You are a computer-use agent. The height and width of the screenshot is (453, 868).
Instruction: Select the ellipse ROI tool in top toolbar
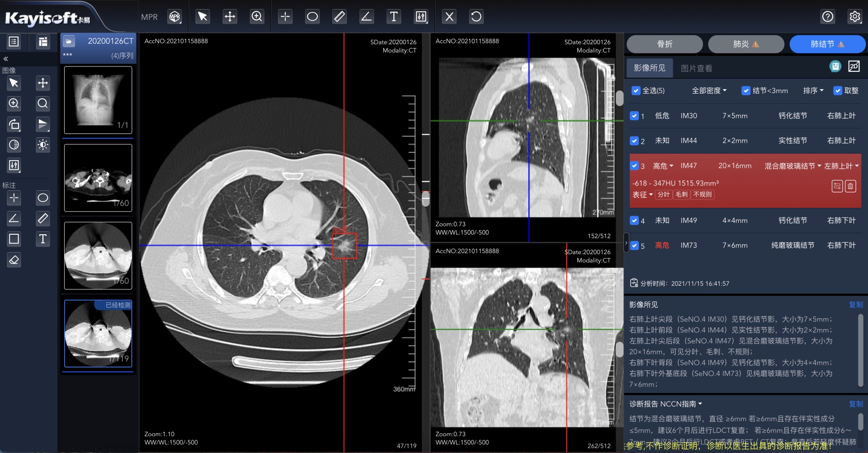[312, 17]
